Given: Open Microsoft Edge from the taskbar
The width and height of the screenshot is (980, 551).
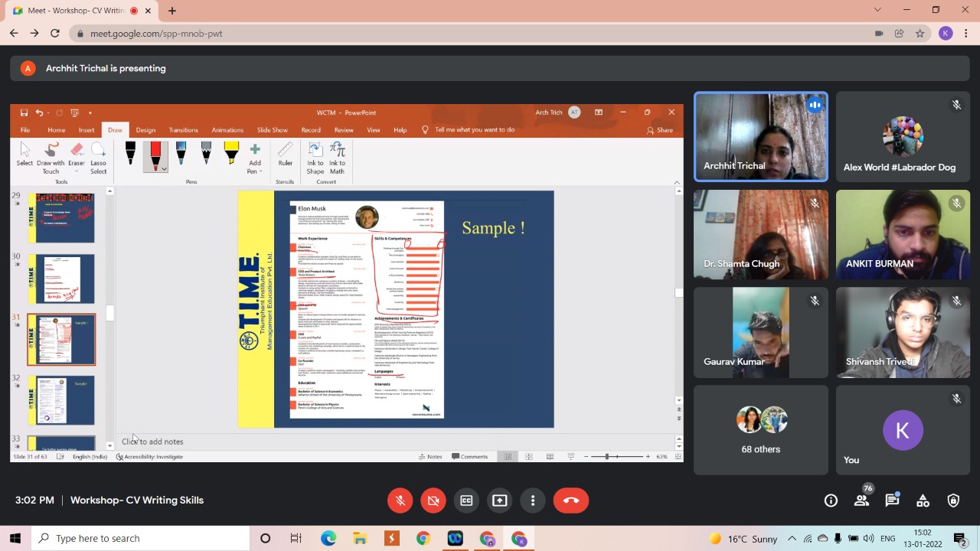Looking at the screenshot, I should click(x=328, y=539).
